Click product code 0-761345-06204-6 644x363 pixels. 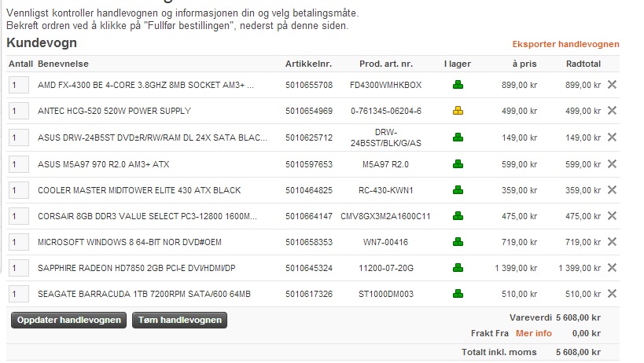click(385, 111)
